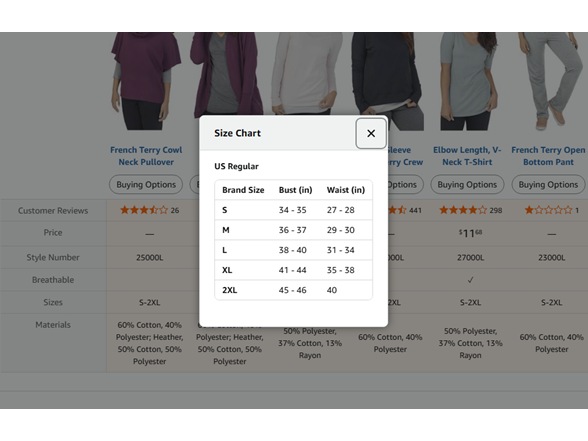This screenshot has width=588, height=441.
Task: Close the Size Chart popup
Action: pyautogui.click(x=371, y=133)
